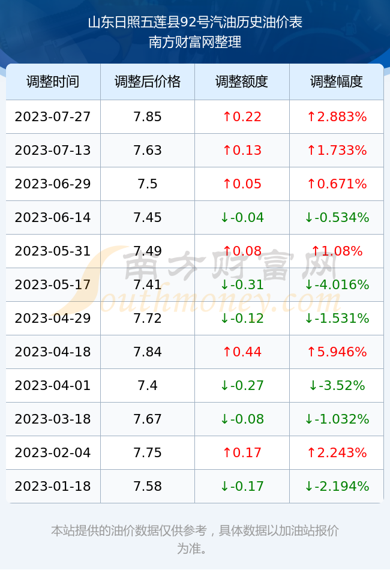The width and height of the screenshot is (390, 588).
Task: Click the ↑2.883% percentage cell
Action: [337, 116]
